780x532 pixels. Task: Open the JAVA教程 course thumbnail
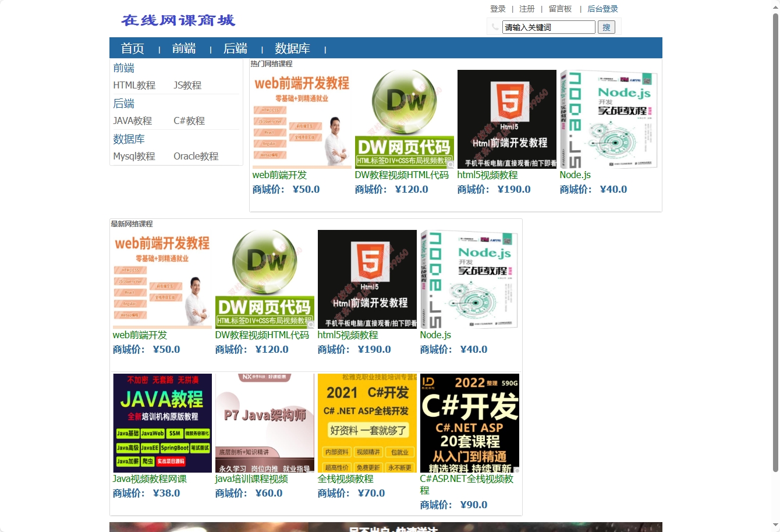pyautogui.click(x=162, y=423)
